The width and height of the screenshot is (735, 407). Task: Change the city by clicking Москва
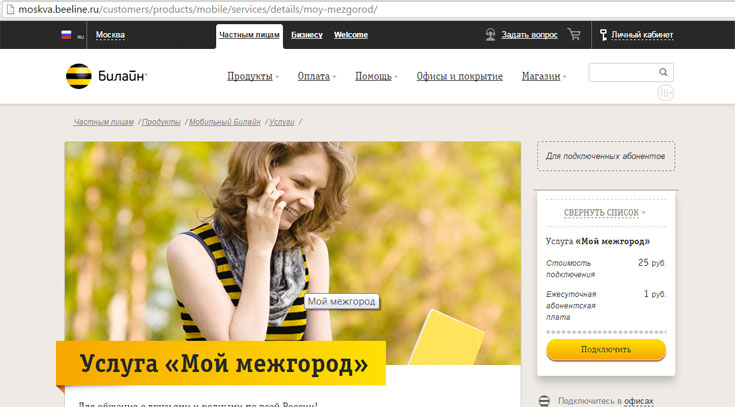[110, 35]
